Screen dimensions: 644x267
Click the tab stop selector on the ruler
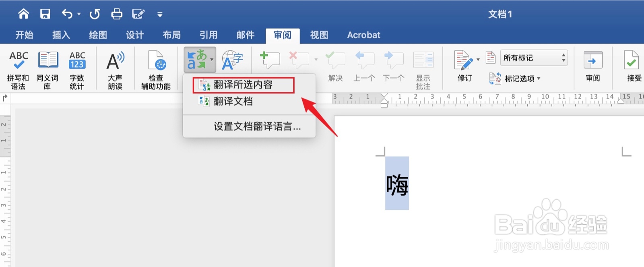pos(5,97)
